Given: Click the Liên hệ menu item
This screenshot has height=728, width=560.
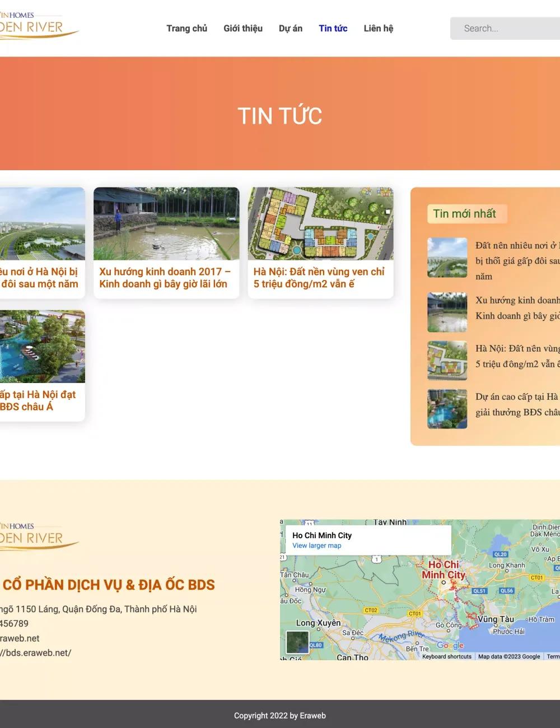Looking at the screenshot, I should 378,28.
